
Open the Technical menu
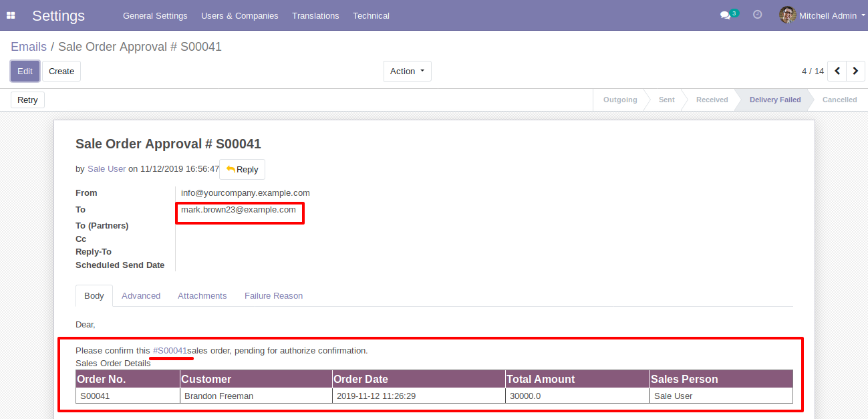(x=371, y=15)
